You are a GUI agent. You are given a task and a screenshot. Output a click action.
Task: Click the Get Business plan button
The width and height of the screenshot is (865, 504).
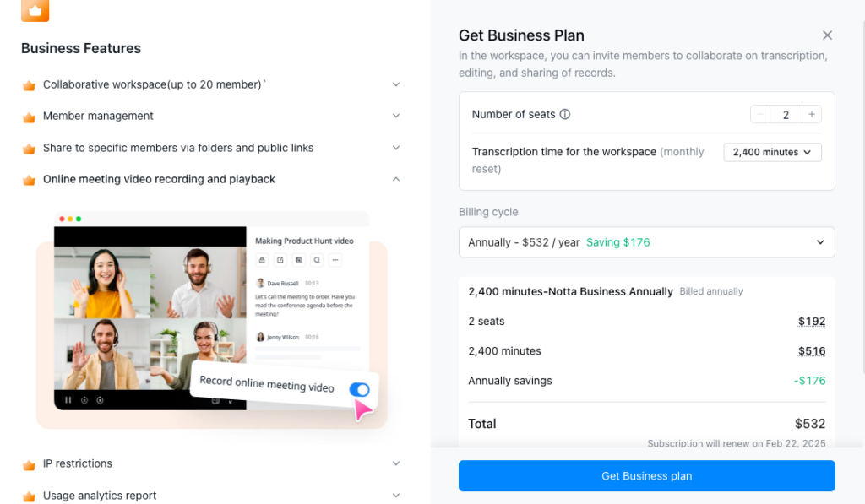(646, 476)
